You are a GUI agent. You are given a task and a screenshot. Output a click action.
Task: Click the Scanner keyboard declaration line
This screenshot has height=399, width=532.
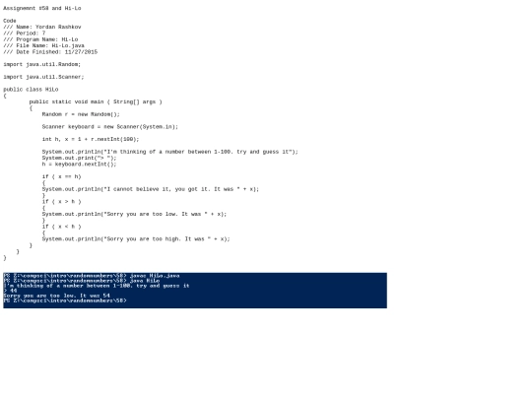(x=110, y=127)
